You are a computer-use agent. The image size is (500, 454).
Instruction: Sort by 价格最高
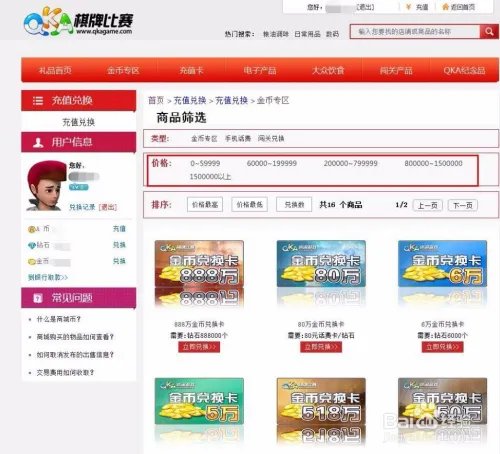click(x=205, y=205)
